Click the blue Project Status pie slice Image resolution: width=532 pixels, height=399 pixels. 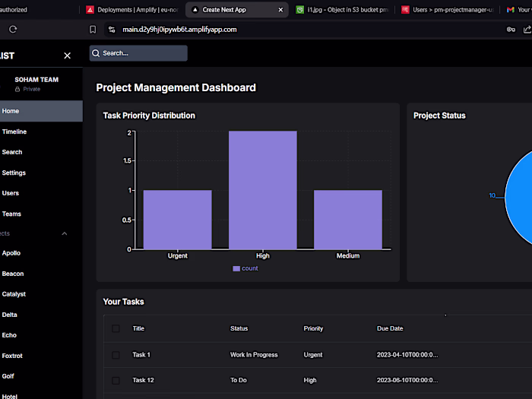tap(519, 197)
